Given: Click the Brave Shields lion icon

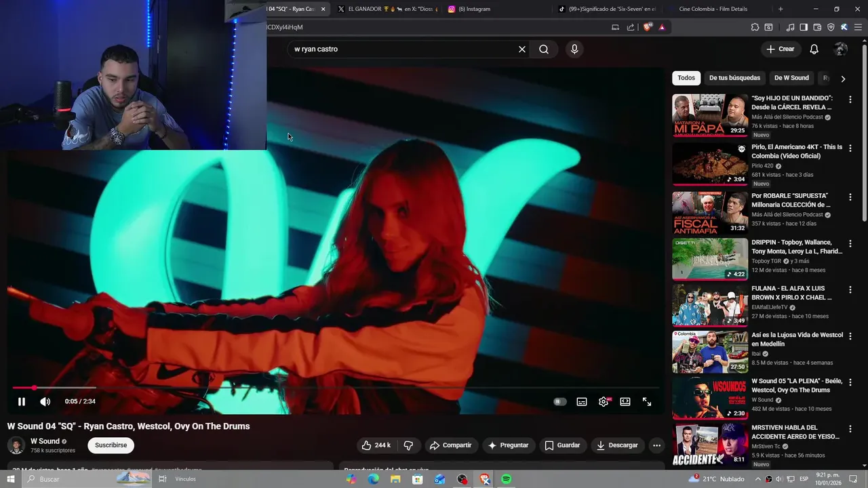Looking at the screenshot, I should 648,27.
